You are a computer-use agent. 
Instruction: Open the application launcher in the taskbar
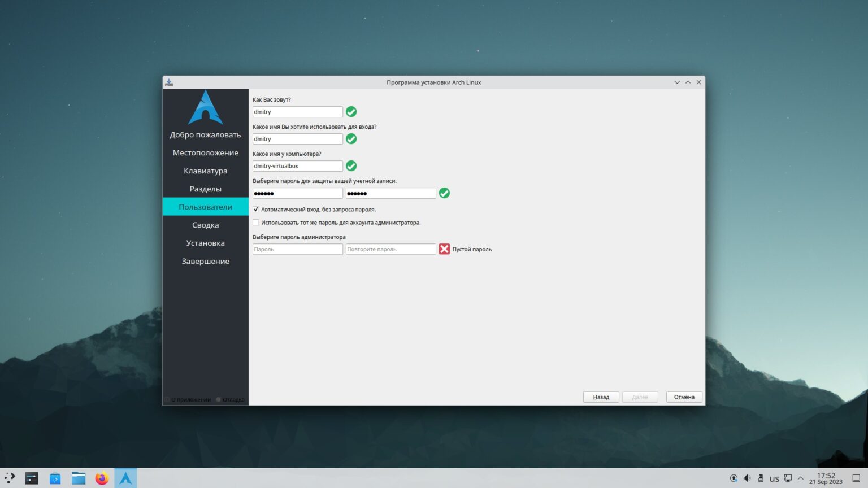click(x=8, y=478)
